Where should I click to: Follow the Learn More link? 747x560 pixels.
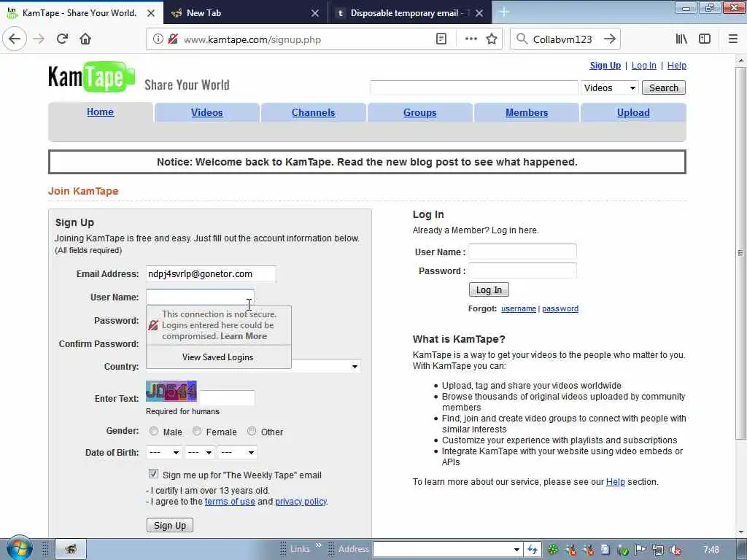pyautogui.click(x=244, y=335)
